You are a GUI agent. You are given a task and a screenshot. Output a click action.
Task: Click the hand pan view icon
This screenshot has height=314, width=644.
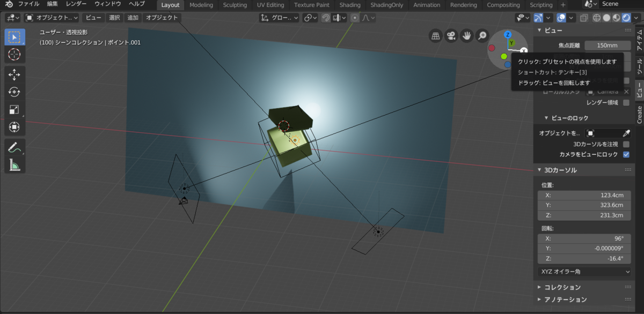[467, 36]
